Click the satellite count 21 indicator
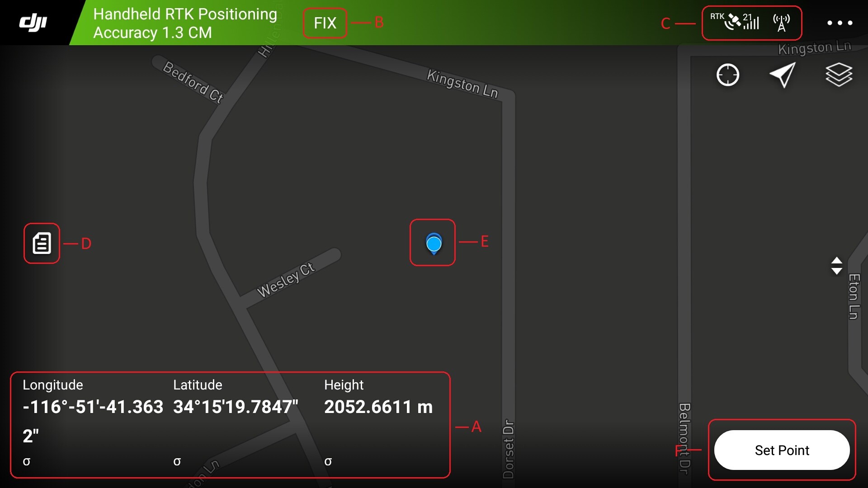 pos(747,16)
